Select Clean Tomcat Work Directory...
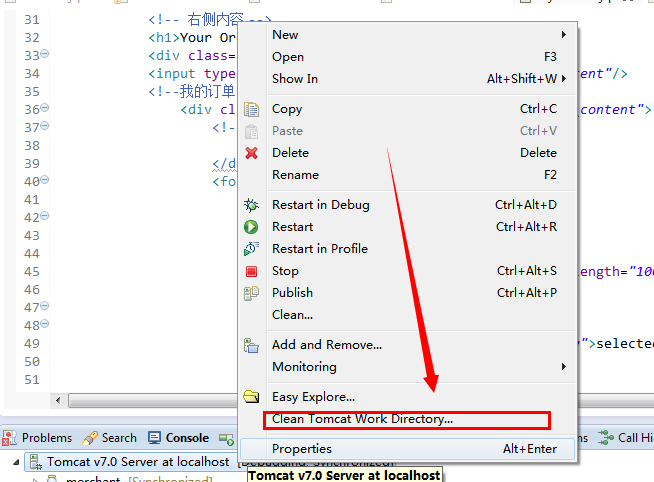654x482 pixels. (x=420, y=419)
